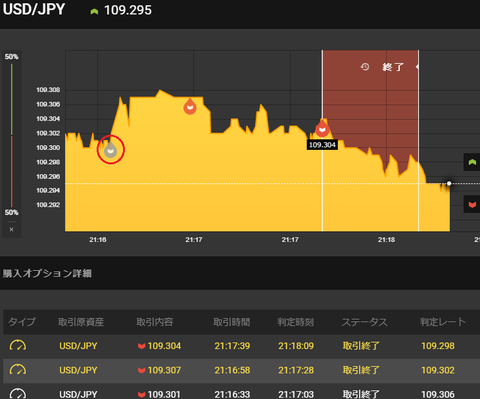Screen dimensions: 480x399
Task: Click the green portion of sentiment bar
Action: click(12, 99)
